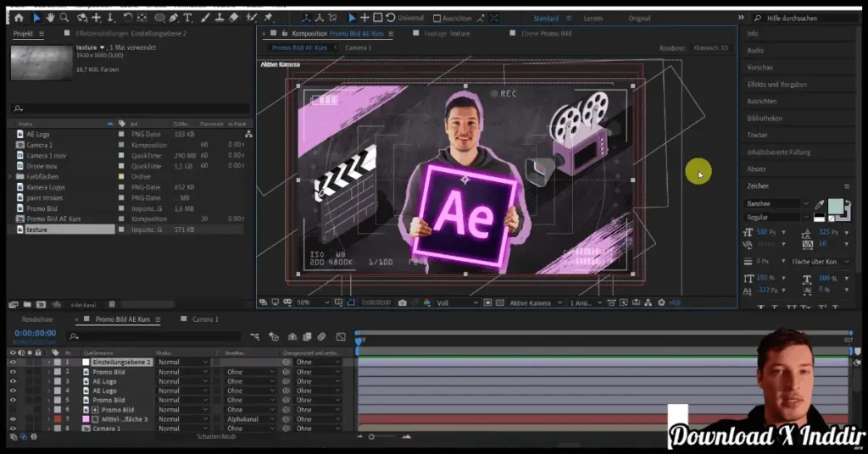
Task: Click the current time 0:00:00:00 display
Action: [35, 333]
